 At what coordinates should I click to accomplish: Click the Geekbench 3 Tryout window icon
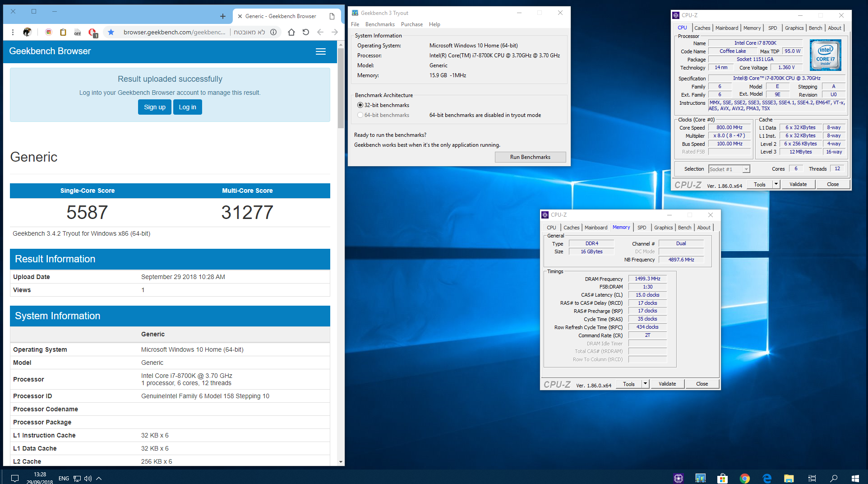pos(355,13)
